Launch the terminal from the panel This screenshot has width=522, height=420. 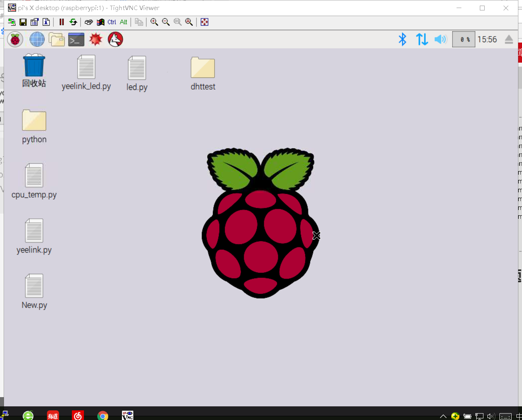(x=76, y=39)
